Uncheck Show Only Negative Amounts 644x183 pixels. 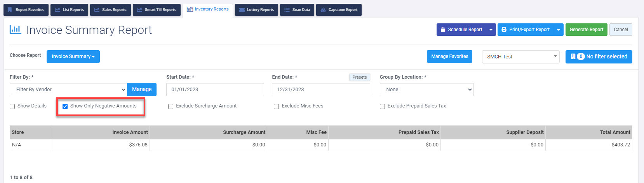coord(65,106)
